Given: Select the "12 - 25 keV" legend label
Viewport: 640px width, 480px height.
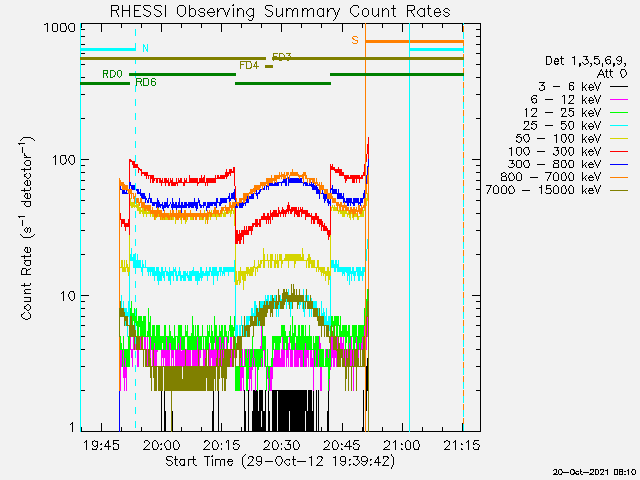Looking at the screenshot, I should [x=562, y=113].
